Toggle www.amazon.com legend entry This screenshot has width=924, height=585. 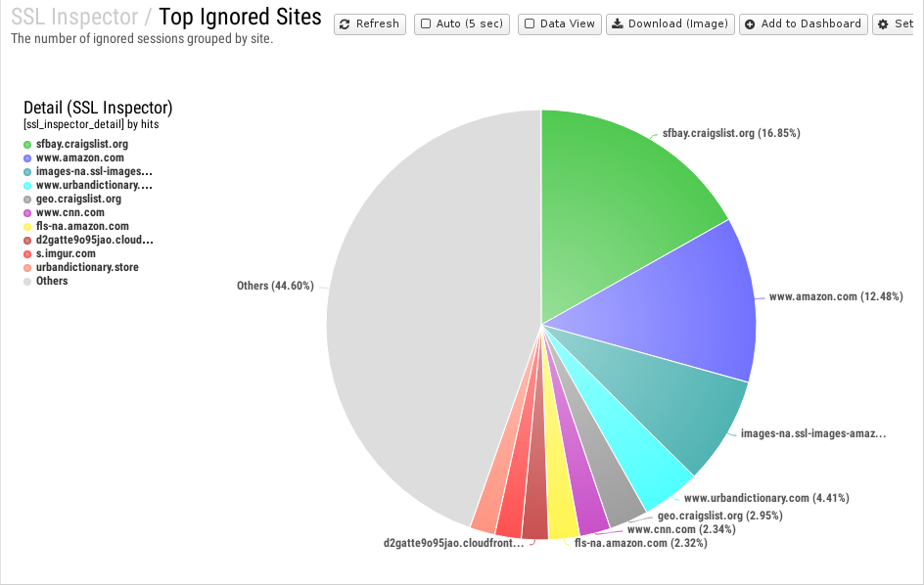click(80, 157)
